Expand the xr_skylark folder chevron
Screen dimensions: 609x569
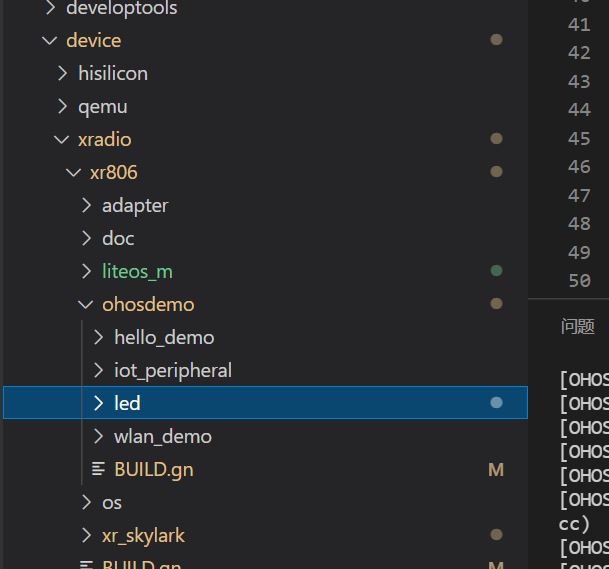86,536
